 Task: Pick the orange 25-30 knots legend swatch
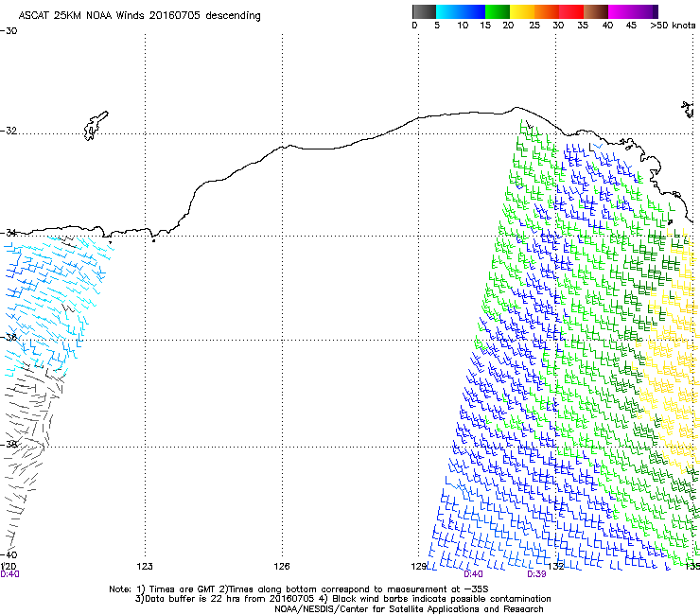coord(547,11)
